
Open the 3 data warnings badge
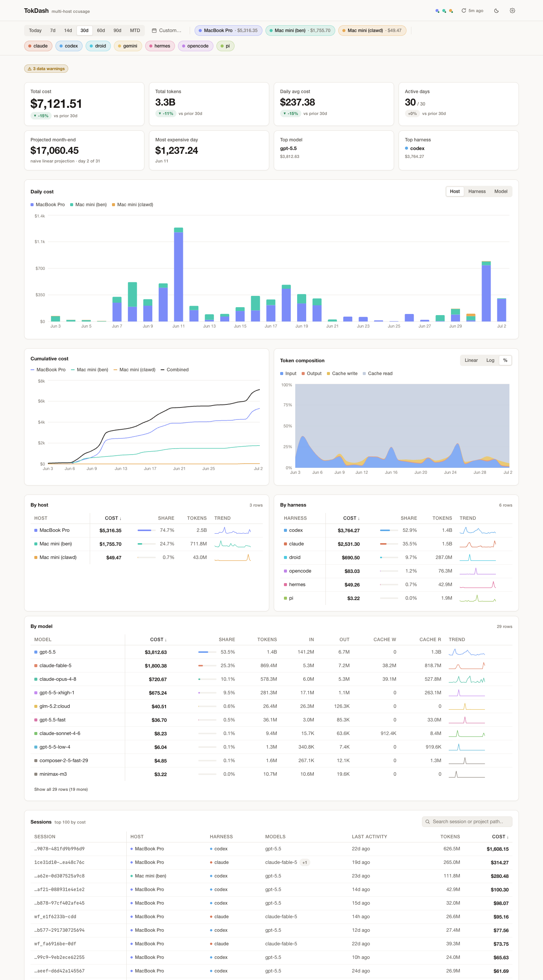click(x=46, y=69)
